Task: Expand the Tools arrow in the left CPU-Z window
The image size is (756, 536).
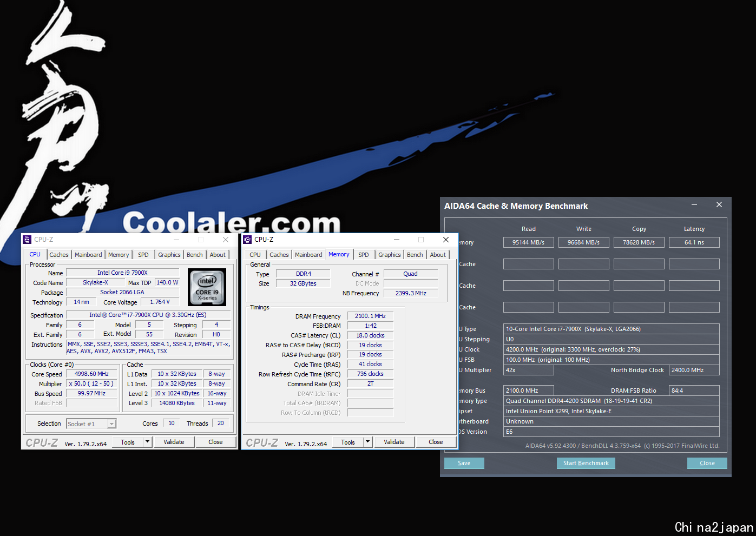Action: (147, 442)
